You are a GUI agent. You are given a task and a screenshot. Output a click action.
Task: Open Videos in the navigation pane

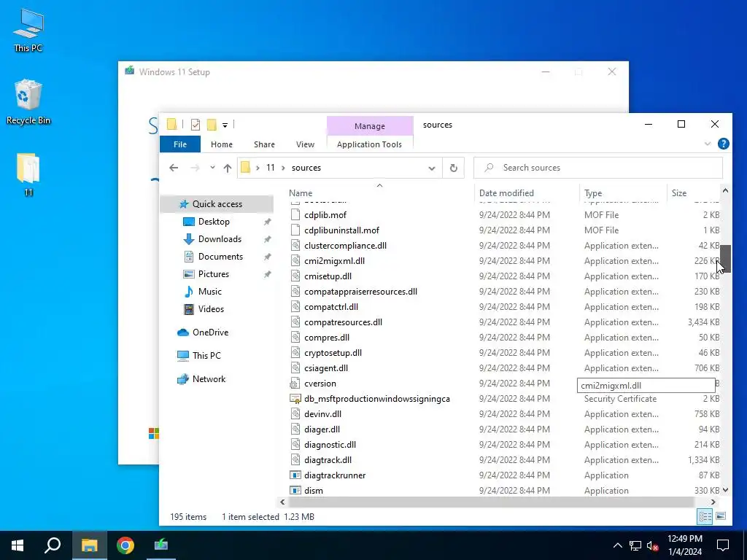(x=211, y=309)
